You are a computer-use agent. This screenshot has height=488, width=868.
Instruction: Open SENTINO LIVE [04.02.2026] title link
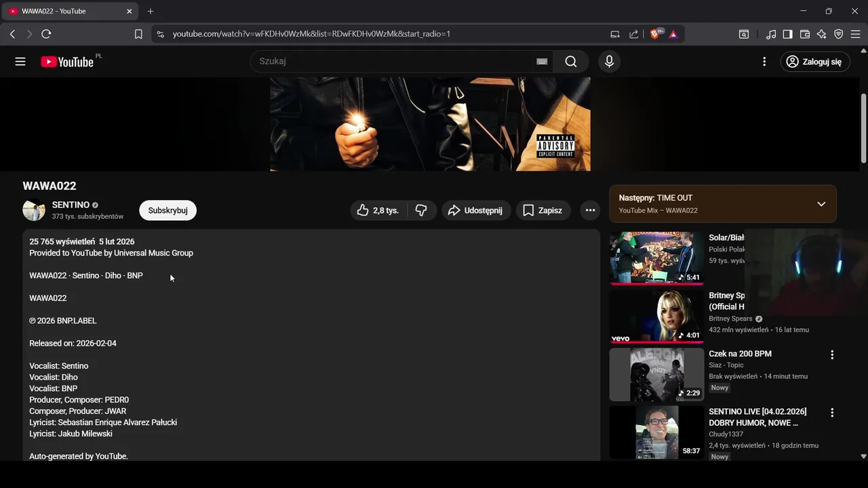coord(757,417)
